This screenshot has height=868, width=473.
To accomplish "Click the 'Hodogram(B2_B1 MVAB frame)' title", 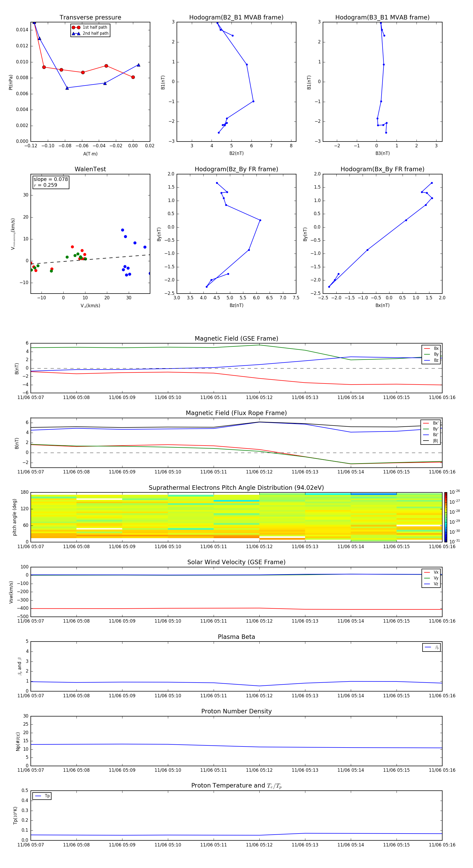I will [236, 17].
